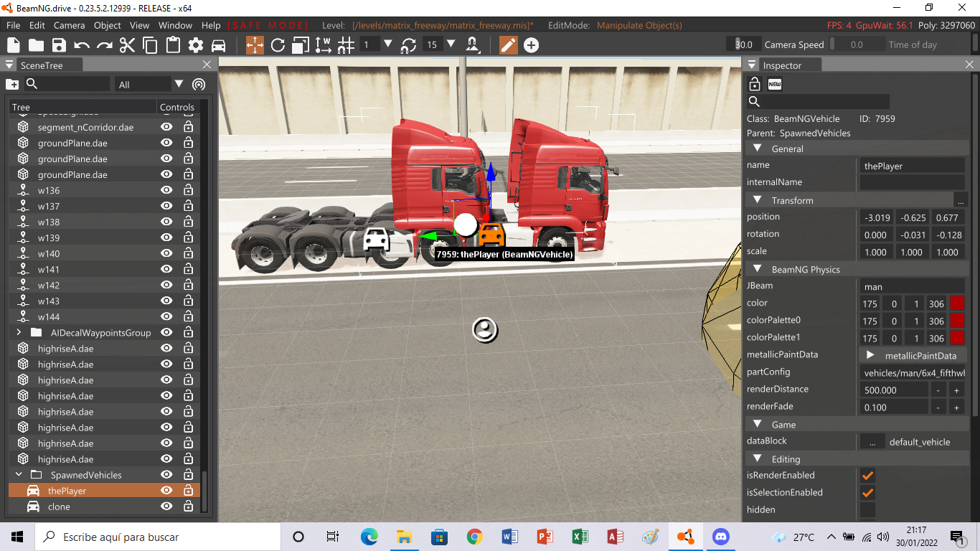Uncheck the isRenderEnabled checkbox
Screen dimensions: 980x551
(867, 475)
